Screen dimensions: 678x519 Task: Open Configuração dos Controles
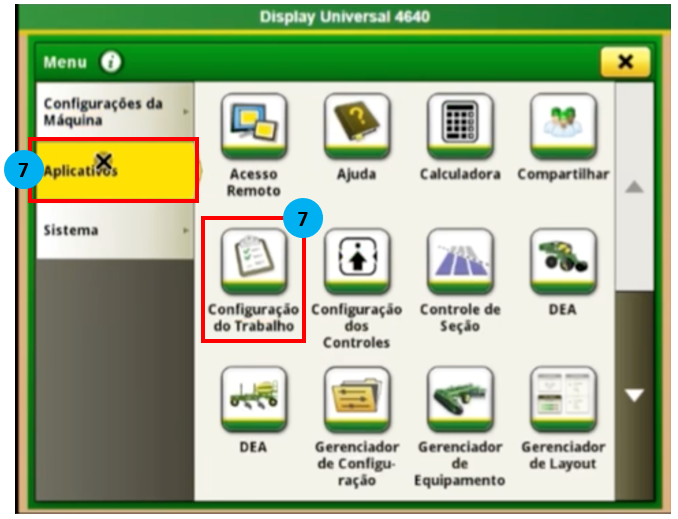click(x=356, y=262)
